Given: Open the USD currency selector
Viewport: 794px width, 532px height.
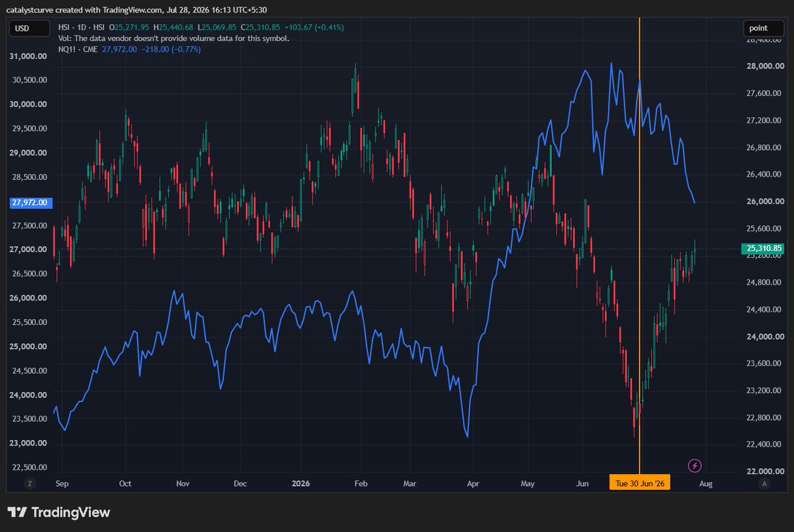Looking at the screenshot, I should pos(30,28).
